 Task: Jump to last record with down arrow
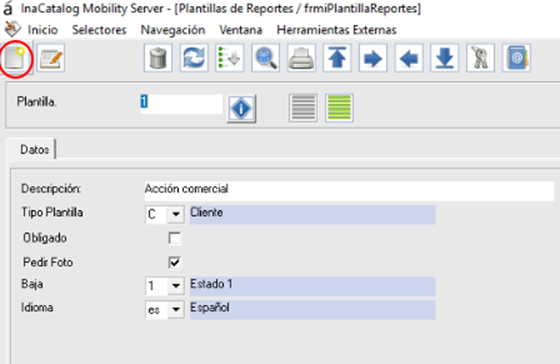[445, 58]
